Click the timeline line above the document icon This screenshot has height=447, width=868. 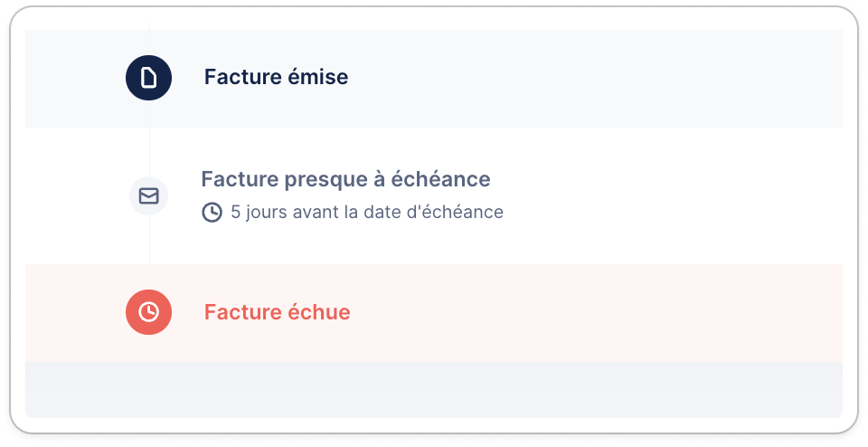coord(149,39)
